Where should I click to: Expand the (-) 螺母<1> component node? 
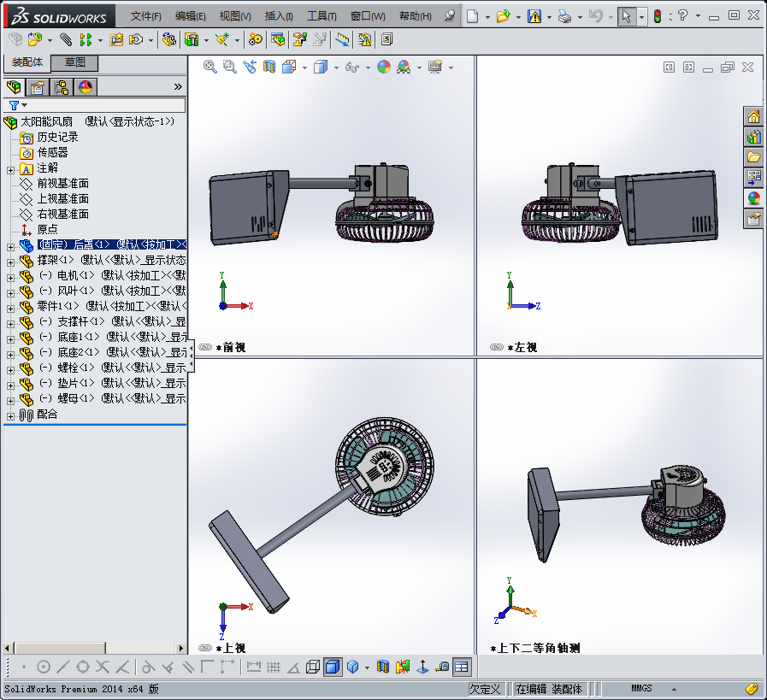(11, 401)
